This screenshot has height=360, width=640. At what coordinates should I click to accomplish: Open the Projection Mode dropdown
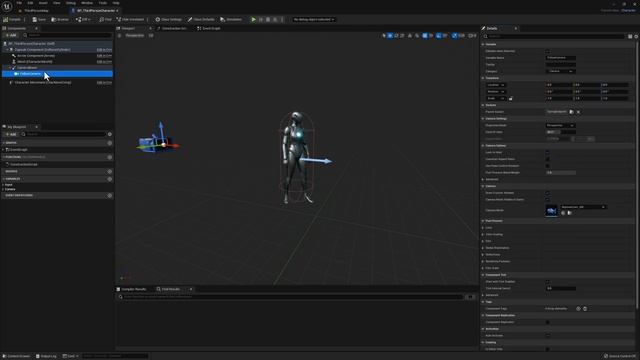(x=560, y=125)
